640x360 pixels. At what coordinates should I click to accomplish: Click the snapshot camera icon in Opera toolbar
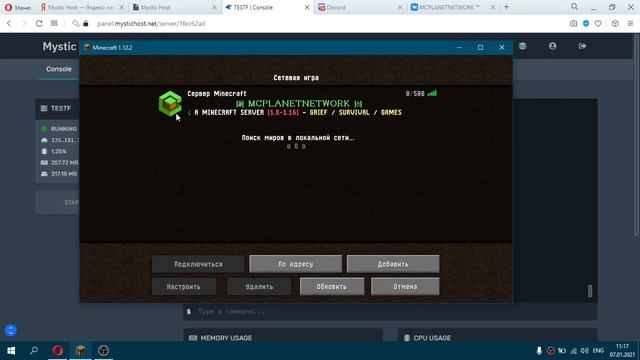(573, 24)
